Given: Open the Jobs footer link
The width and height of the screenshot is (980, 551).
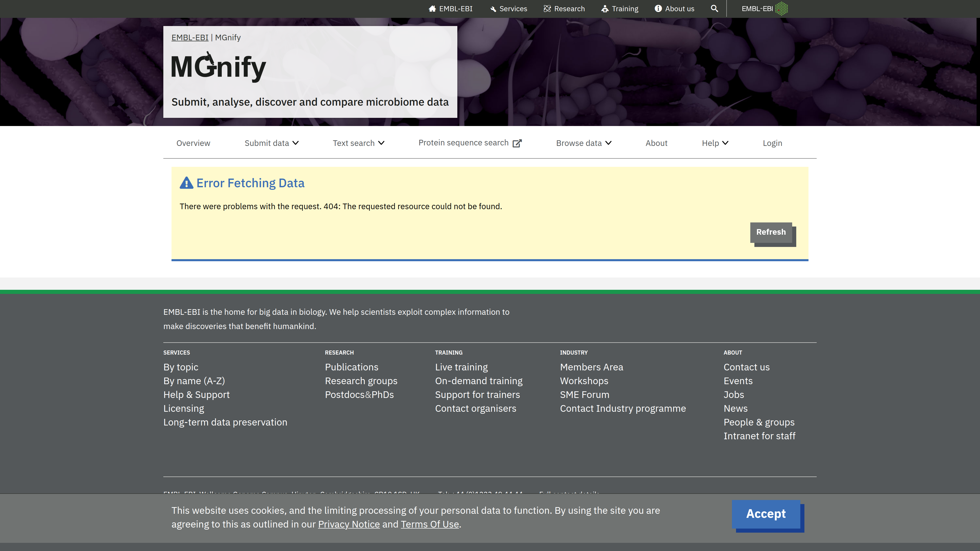Looking at the screenshot, I should point(734,395).
